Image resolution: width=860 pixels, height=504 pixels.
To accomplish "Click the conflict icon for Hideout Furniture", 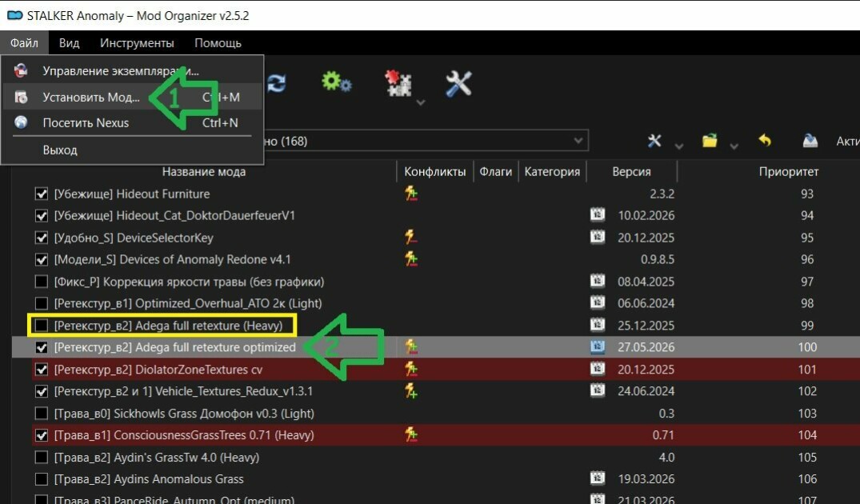I will (x=411, y=194).
